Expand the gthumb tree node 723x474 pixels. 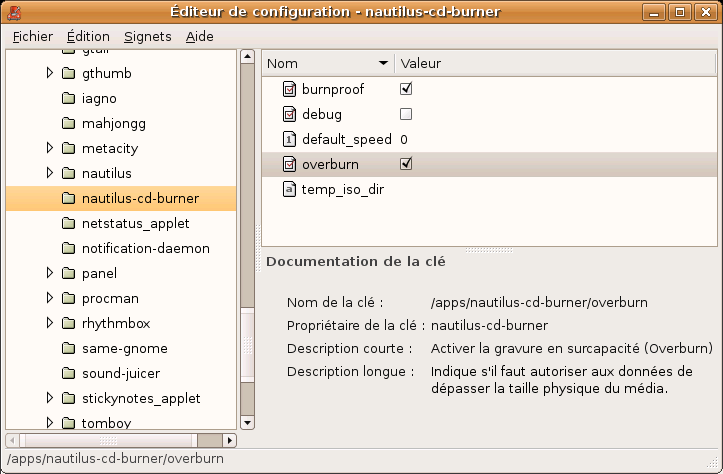coord(50,73)
